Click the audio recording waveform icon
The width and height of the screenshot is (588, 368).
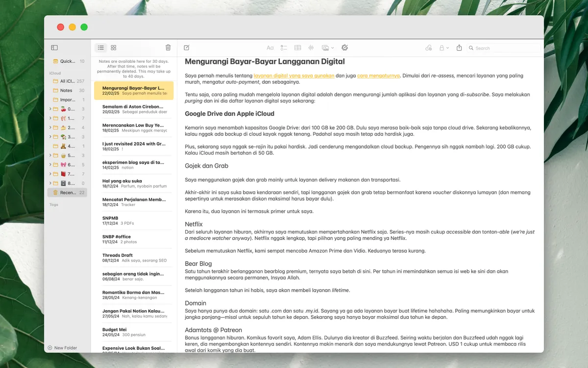tap(311, 48)
